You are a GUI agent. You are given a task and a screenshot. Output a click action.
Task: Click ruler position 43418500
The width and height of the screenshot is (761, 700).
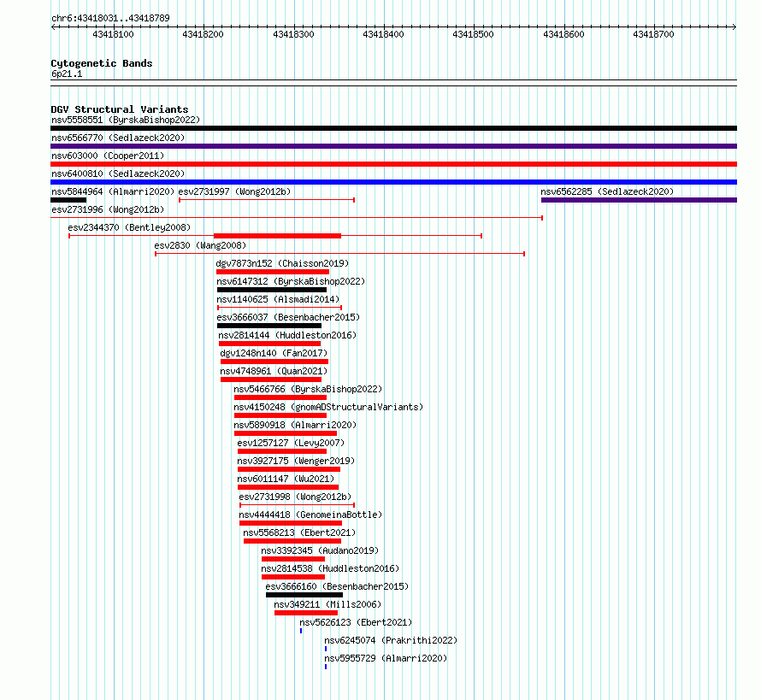point(473,34)
